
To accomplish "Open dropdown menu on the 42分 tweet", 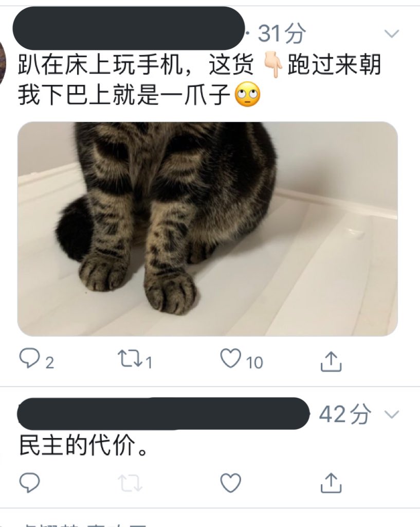I will click(x=391, y=414).
